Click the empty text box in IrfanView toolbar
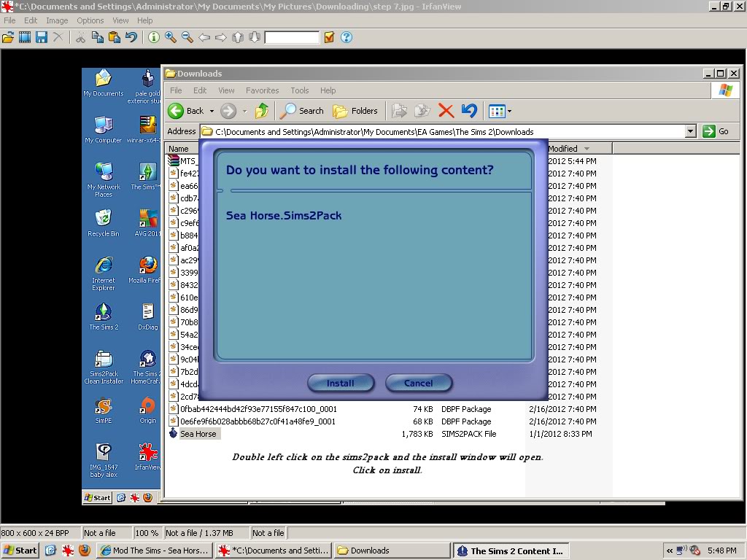747x560 pixels. click(x=292, y=37)
